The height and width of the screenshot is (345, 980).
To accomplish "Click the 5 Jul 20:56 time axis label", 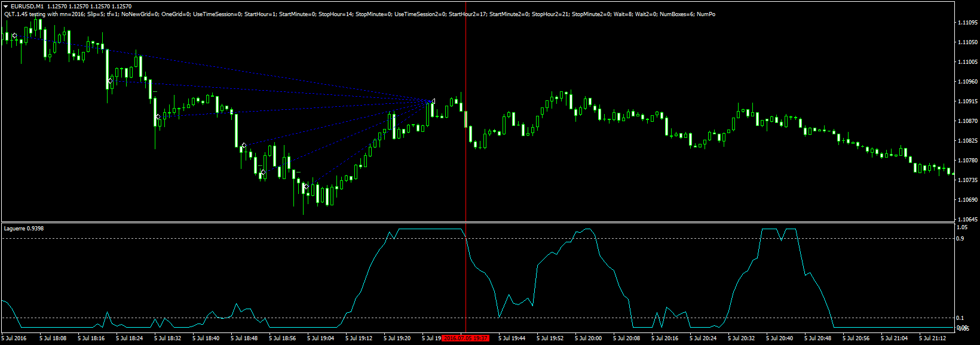I will [x=856, y=338].
